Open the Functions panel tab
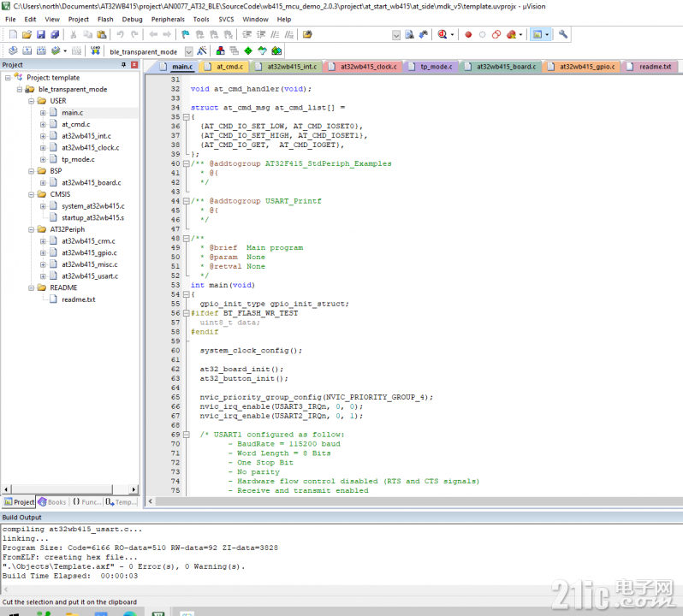 pyautogui.click(x=86, y=502)
